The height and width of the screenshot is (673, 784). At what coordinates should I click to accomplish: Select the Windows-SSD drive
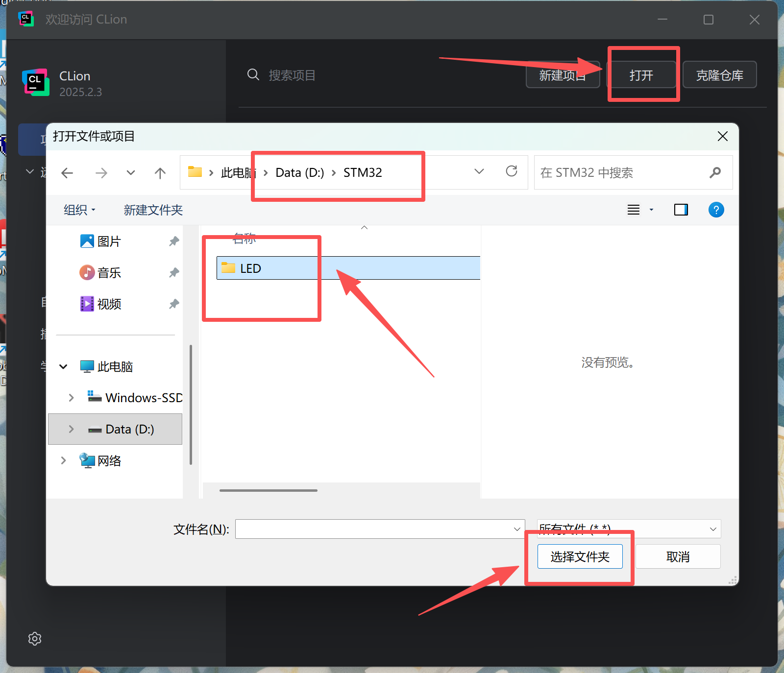click(x=135, y=398)
